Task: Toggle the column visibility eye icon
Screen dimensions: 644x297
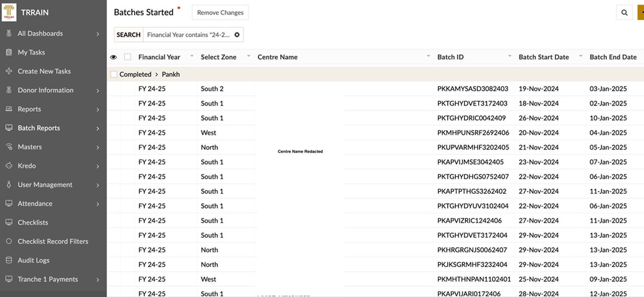Action: click(113, 57)
